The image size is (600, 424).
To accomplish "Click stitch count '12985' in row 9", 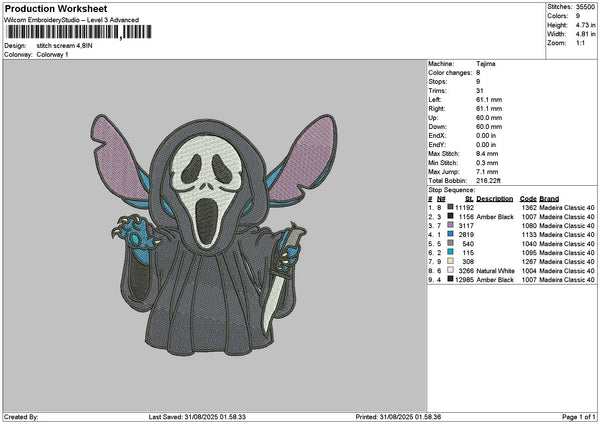I will click(x=465, y=280).
